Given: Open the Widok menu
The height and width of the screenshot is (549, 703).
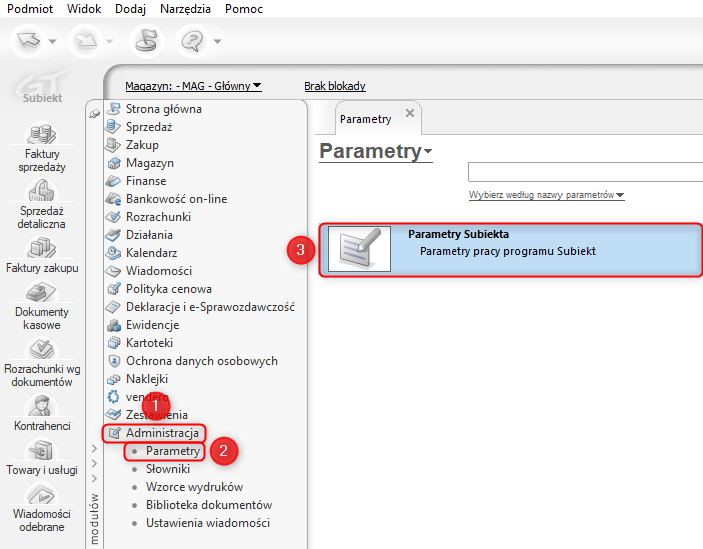Looking at the screenshot, I should (84, 9).
